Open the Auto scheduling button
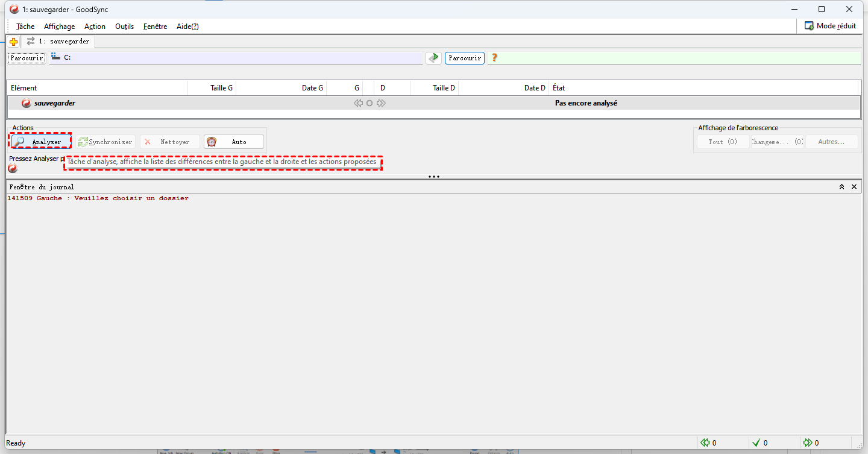Viewport: 868px width, 454px height. (x=234, y=142)
